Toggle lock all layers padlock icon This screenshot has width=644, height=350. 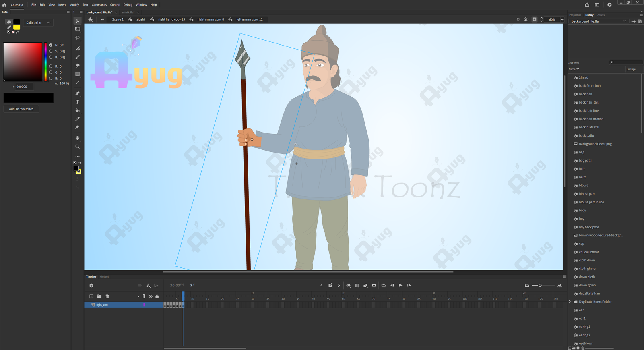click(157, 296)
